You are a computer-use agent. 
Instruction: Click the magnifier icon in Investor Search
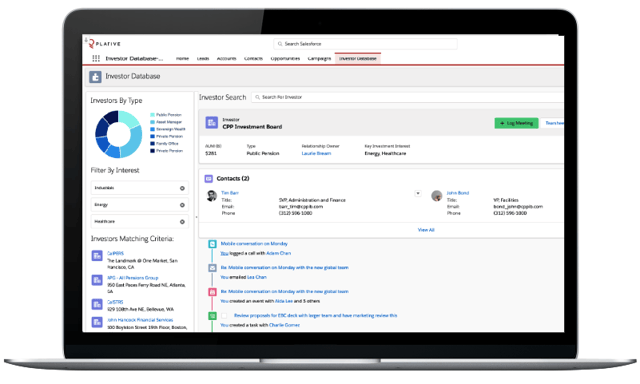[258, 97]
